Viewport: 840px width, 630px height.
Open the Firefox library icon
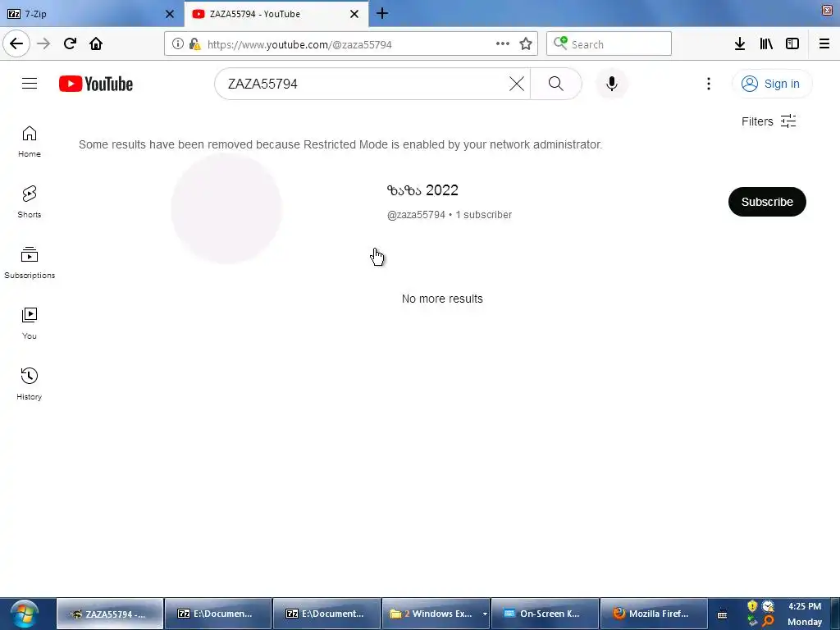(766, 44)
